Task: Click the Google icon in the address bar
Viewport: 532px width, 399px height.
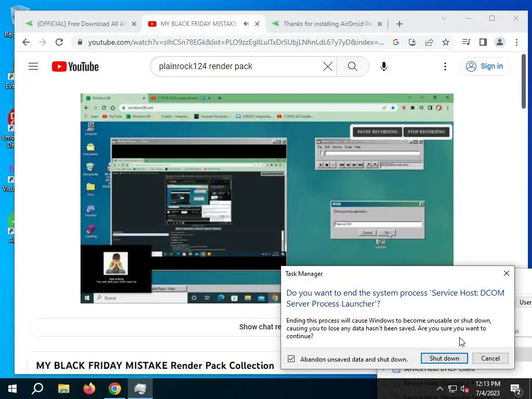Action: [x=395, y=42]
